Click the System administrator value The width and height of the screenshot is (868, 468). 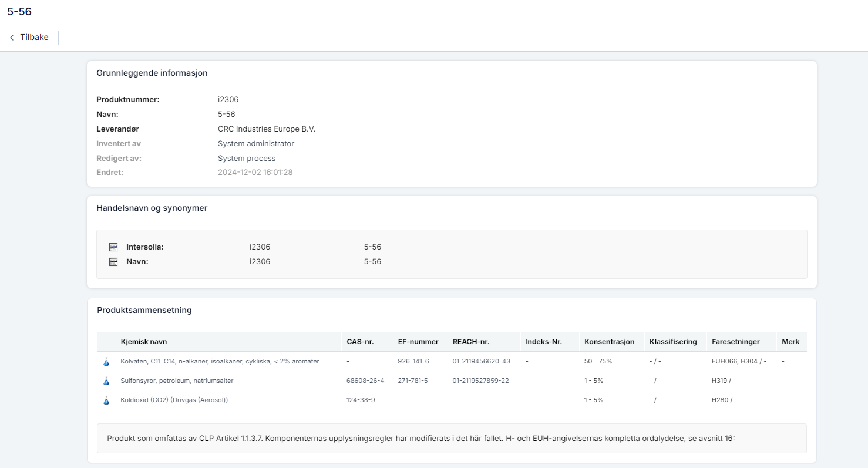(x=256, y=144)
